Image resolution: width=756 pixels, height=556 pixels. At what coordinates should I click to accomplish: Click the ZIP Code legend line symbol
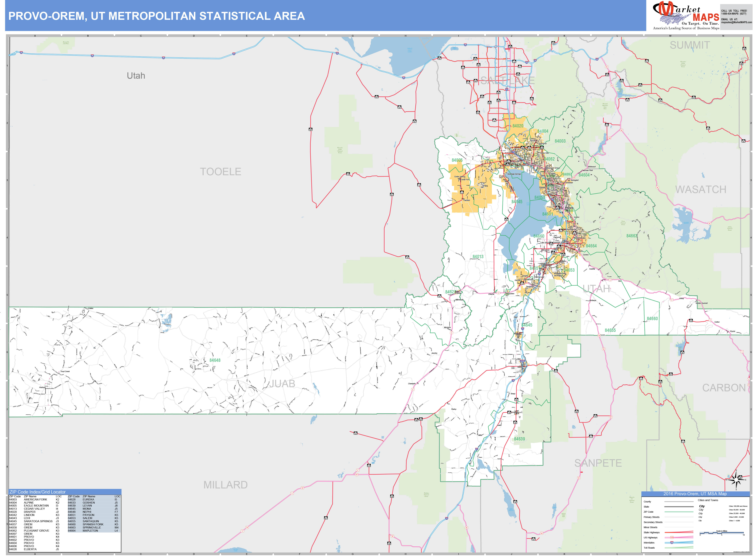pyautogui.click(x=679, y=512)
